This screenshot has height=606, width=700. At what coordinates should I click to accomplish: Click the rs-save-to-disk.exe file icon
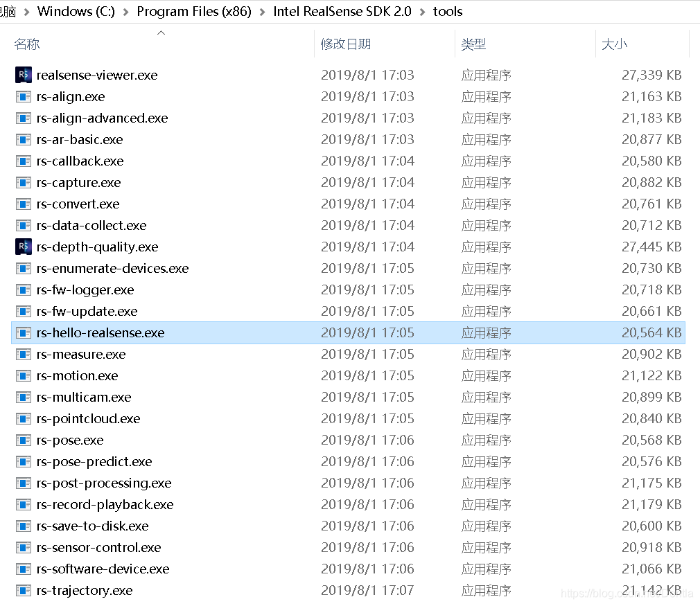point(23,526)
